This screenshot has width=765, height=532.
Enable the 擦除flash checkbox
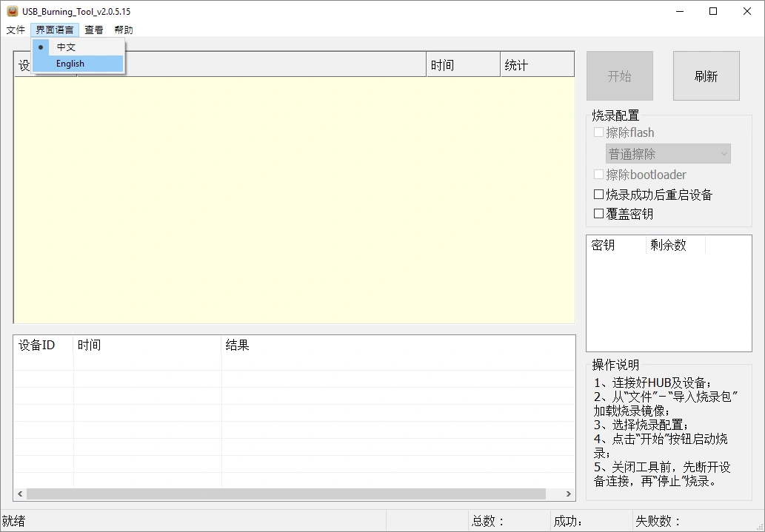pyautogui.click(x=598, y=132)
